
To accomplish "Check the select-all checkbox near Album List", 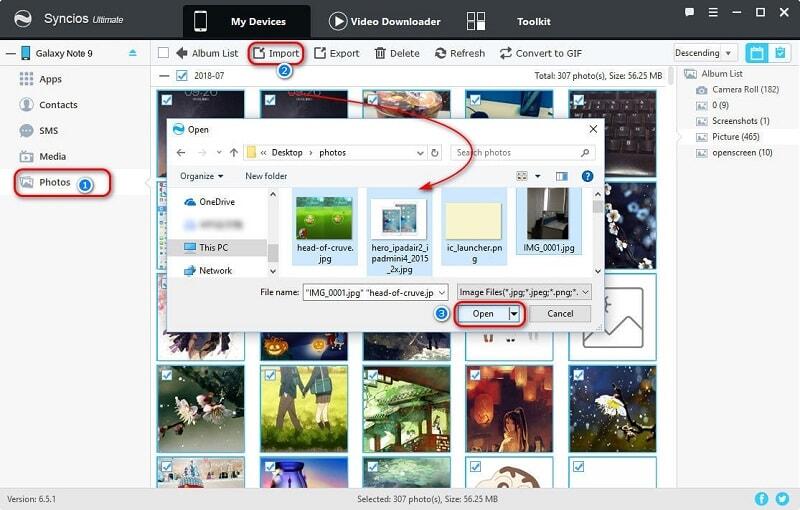I will (x=164, y=53).
